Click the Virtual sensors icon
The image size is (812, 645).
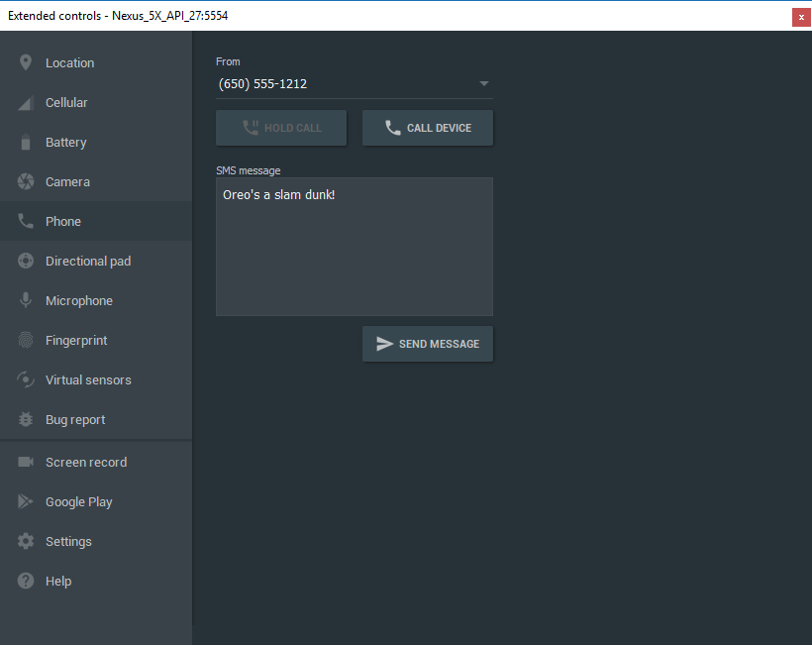tap(26, 379)
